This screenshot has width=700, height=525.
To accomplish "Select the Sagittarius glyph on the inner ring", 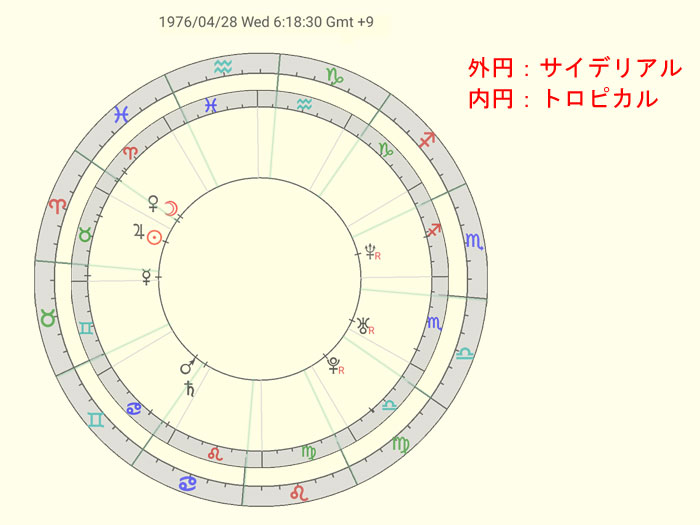I will click(x=434, y=230).
